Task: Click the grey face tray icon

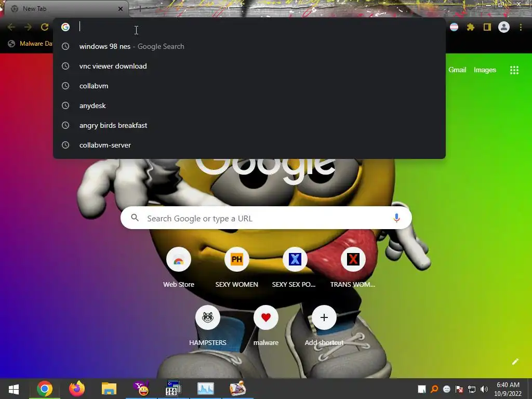Action: pos(447,389)
